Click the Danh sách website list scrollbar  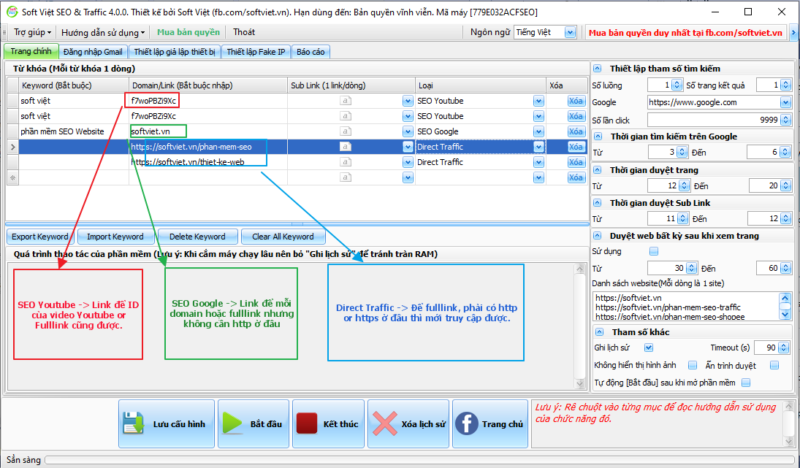click(x=785, y=306)
